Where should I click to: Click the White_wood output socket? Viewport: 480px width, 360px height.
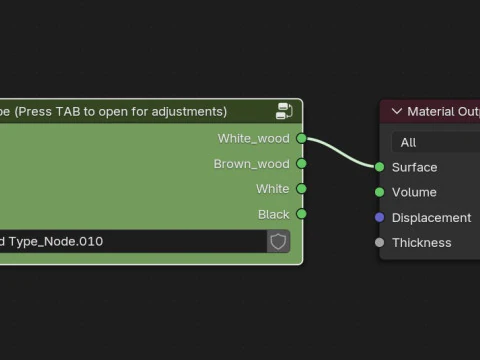(x=301, y=138)
